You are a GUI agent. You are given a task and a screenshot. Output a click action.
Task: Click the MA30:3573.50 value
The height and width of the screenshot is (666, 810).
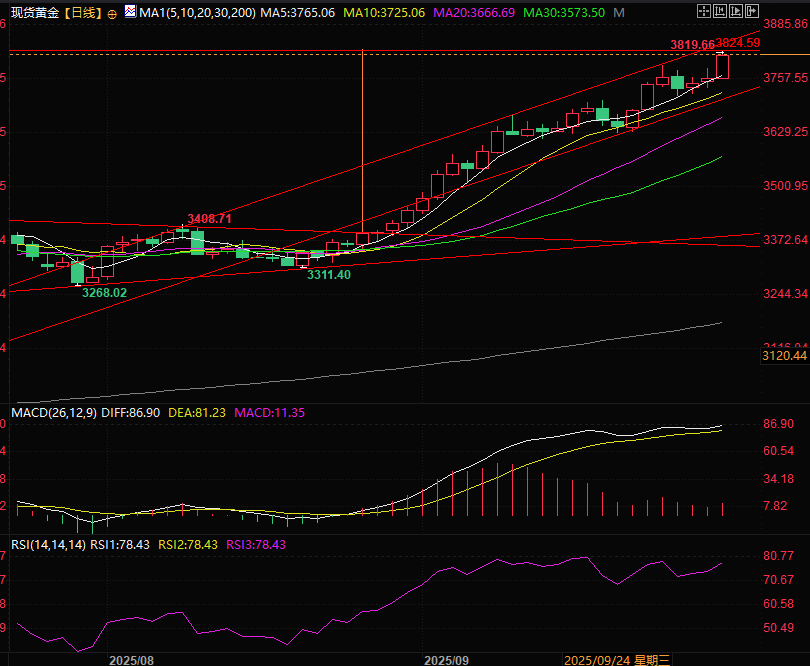[x=564, y=13]
